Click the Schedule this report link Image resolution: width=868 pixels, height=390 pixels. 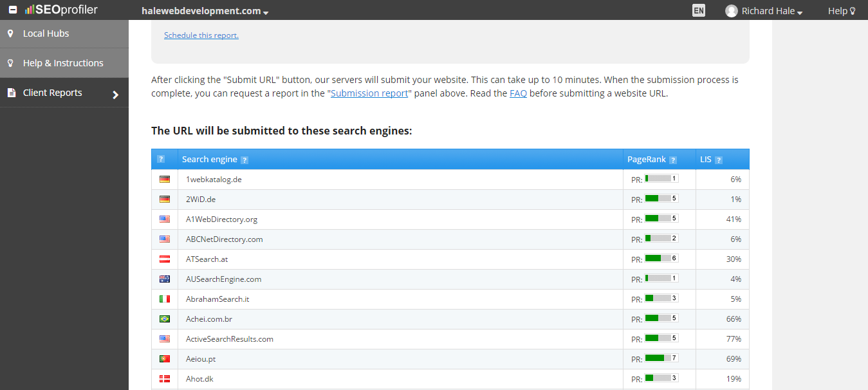click(201, 35)
